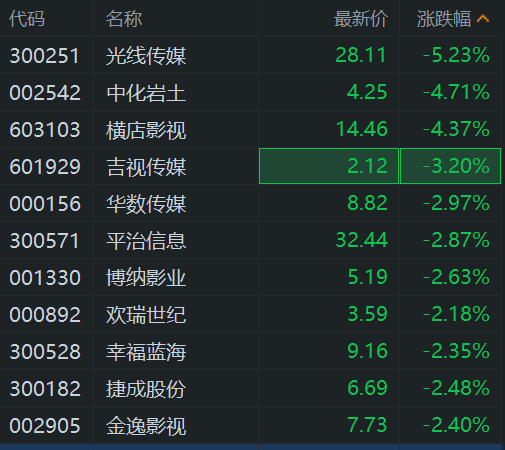Screen dimensions: 505x450
Task: Click the 代码 column header
Action: point(27,19)
